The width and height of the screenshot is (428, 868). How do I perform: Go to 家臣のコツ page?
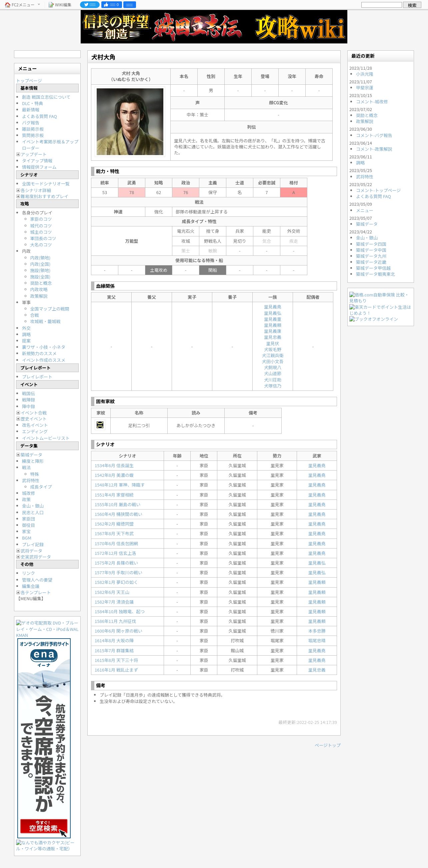[x=41, y=219]
